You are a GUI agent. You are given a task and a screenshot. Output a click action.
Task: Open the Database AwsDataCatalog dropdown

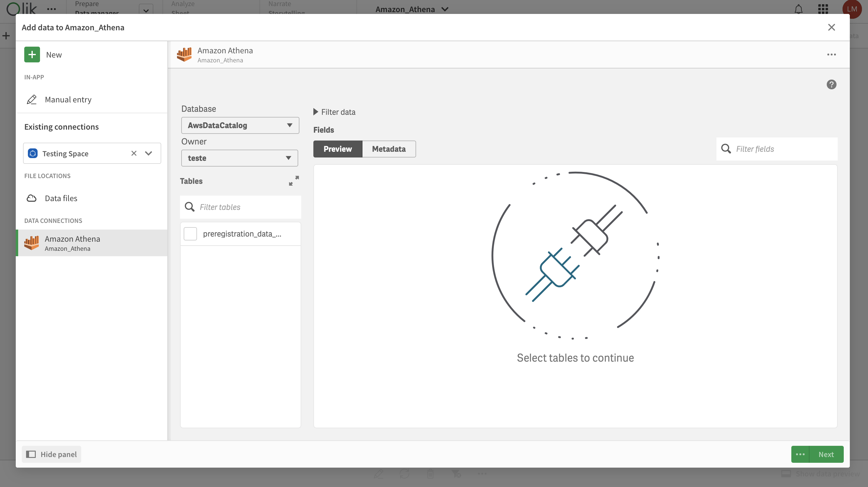click(x=240, y=125)
